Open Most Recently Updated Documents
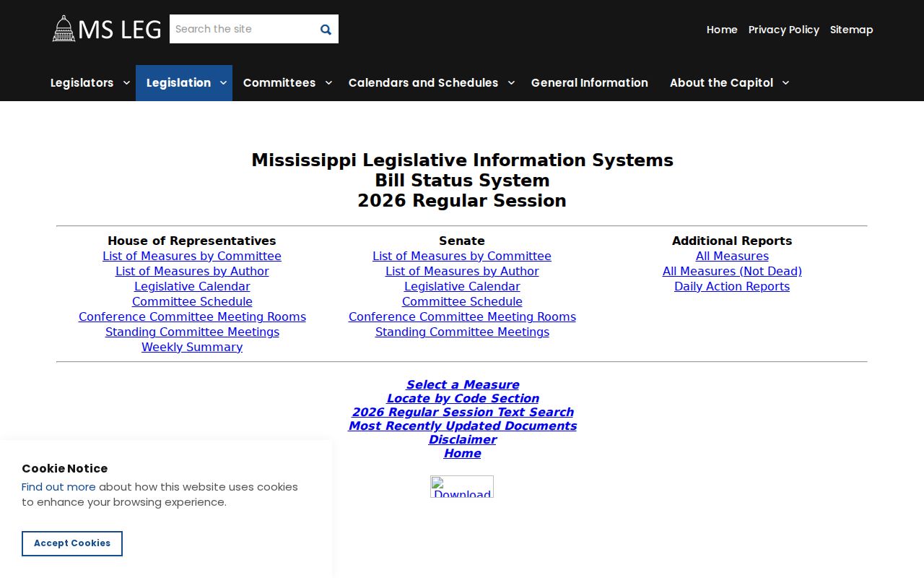The width and height of the screenshot is (924, 578). 462,426
